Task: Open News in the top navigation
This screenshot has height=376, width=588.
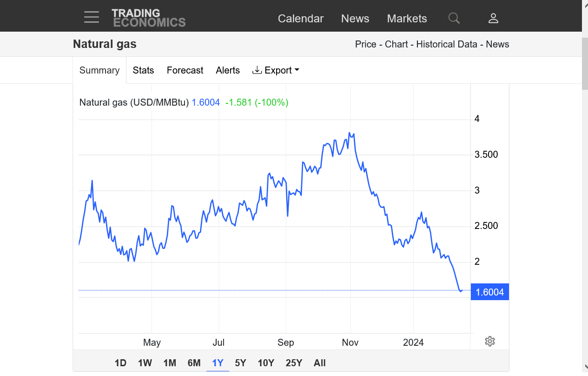Action: click(355, 19)
